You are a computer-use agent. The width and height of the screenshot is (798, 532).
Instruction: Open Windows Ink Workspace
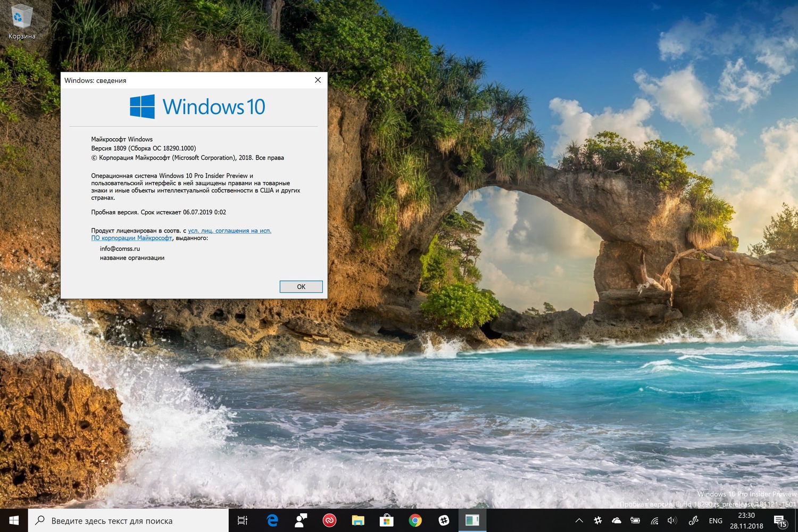pyautogui.click(x=693, y=521)
